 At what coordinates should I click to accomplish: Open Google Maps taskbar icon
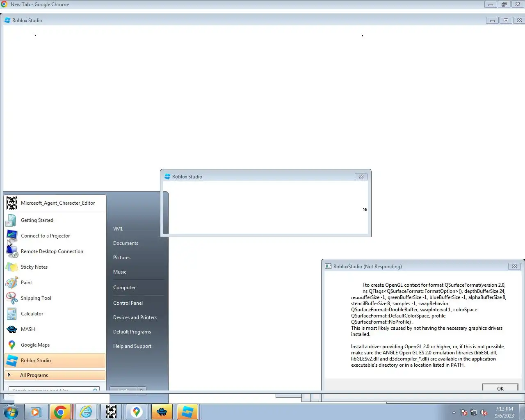tap(137, 412)
